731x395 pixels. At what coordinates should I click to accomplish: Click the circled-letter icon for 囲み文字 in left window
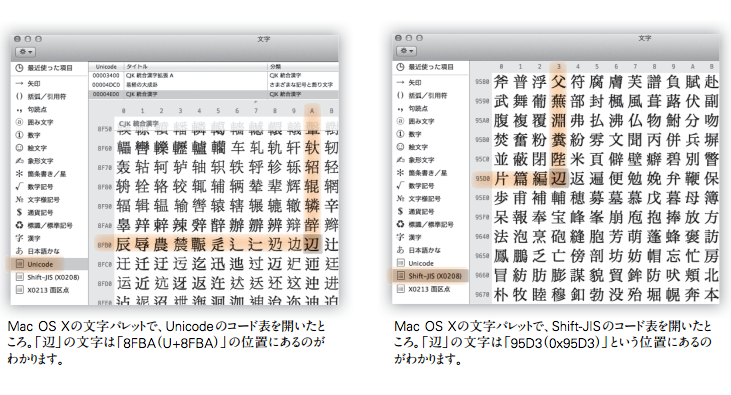[x=19, y=122]
